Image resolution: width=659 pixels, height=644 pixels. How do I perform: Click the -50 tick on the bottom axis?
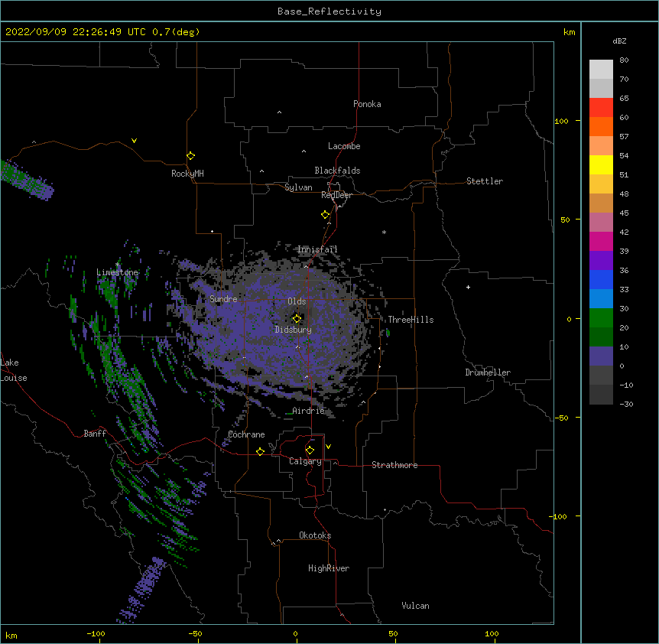pos(195,633)
